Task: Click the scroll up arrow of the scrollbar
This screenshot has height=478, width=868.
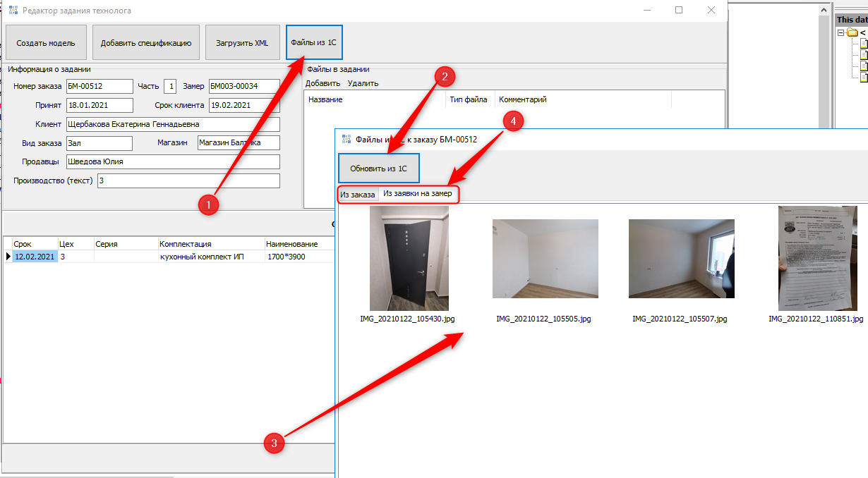Action: point(822,10)
